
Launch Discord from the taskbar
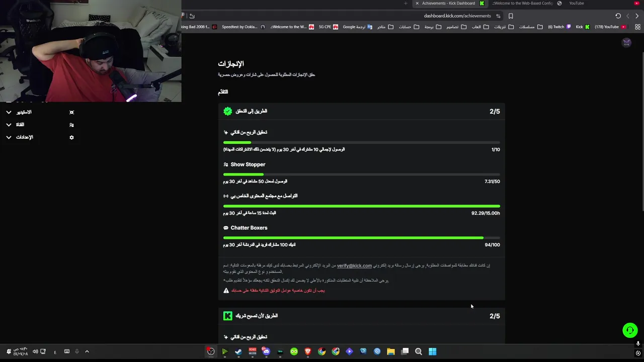pyautogui.click(x=266, y=351)
